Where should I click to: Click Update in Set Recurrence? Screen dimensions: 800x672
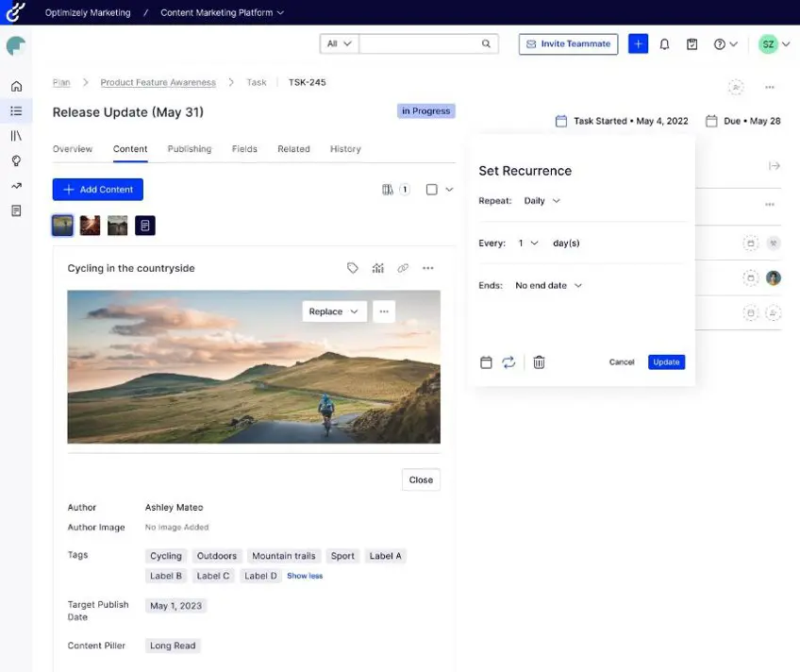pos(666,361)
